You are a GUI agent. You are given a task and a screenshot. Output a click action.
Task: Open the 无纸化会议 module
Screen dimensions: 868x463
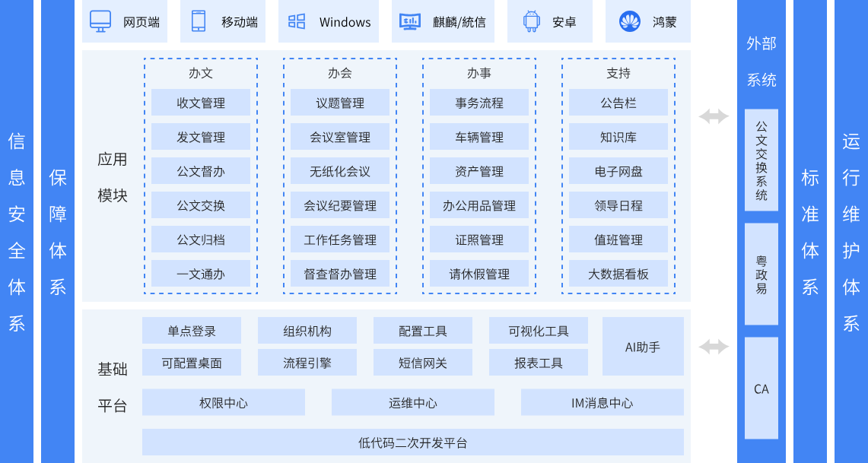340,171
